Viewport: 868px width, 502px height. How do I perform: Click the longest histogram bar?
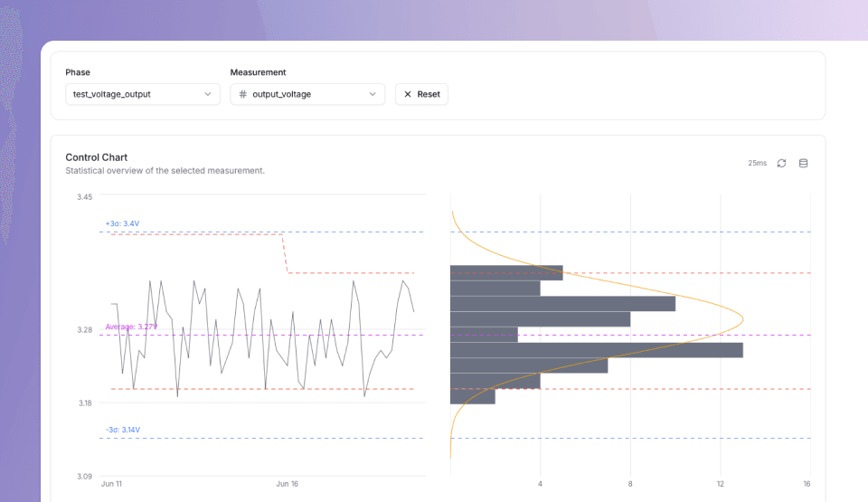[596, 350]
